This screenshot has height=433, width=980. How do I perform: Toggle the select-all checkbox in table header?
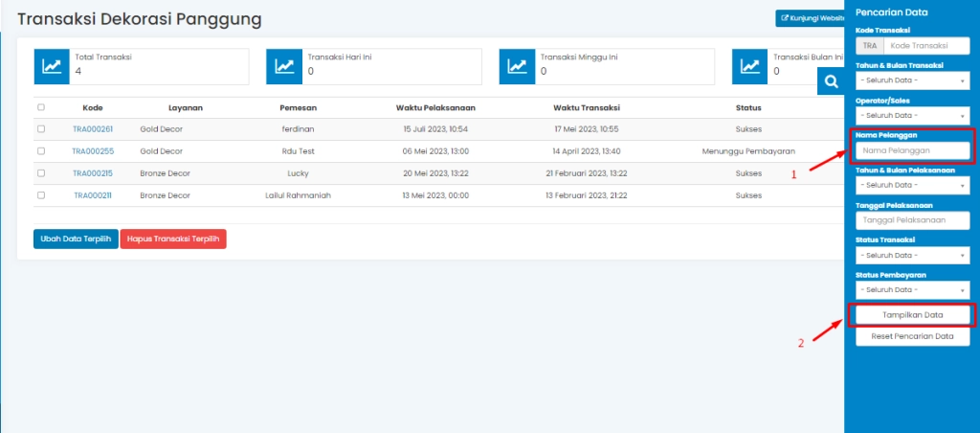(41, 107)
